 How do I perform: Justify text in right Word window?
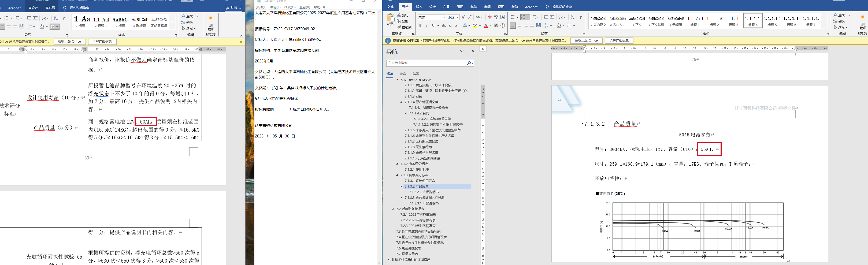click(x=532, y=26)
